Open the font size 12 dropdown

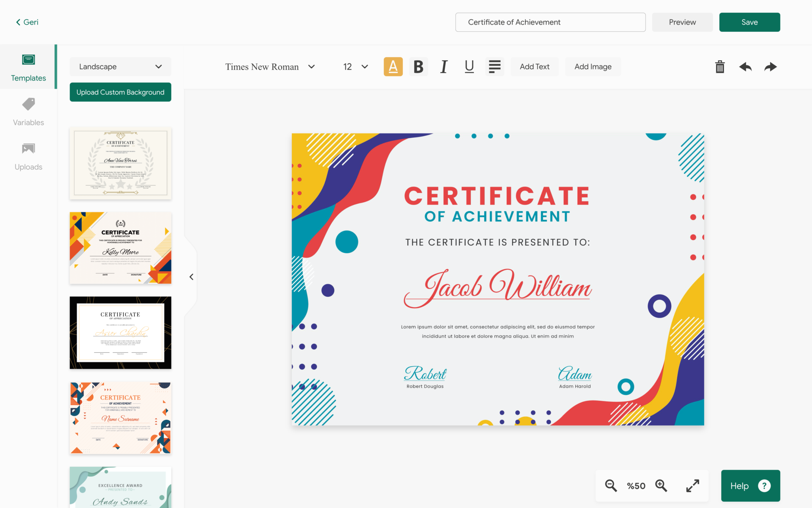pyautogui.click(x=354, y=66)
